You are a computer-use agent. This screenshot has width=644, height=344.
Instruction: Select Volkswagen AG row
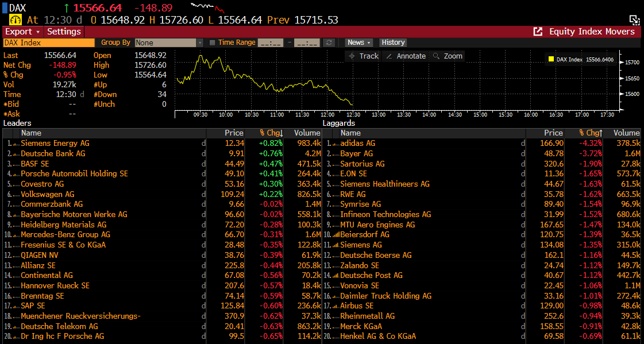pyautogui.click(x=162, y=194)
